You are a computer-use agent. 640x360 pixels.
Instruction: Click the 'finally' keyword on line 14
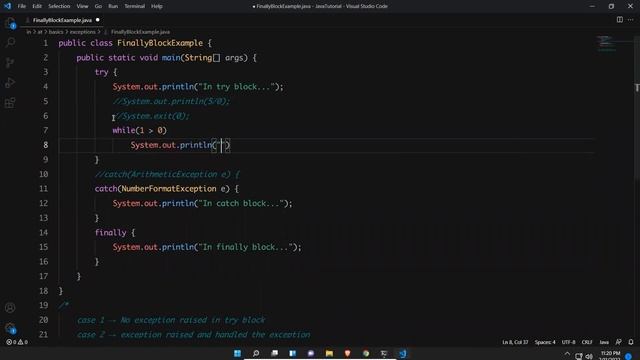click(x=111, y=232)
